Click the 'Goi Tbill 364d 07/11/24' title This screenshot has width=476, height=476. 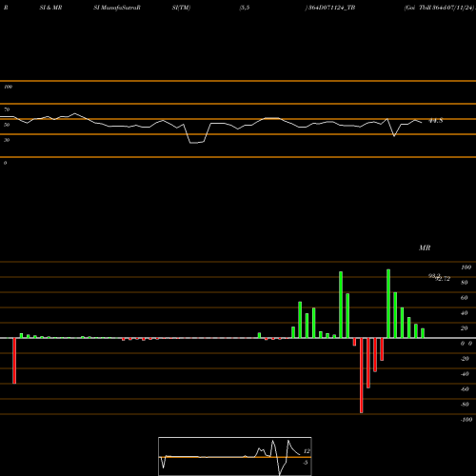click(x=439, y=8)
